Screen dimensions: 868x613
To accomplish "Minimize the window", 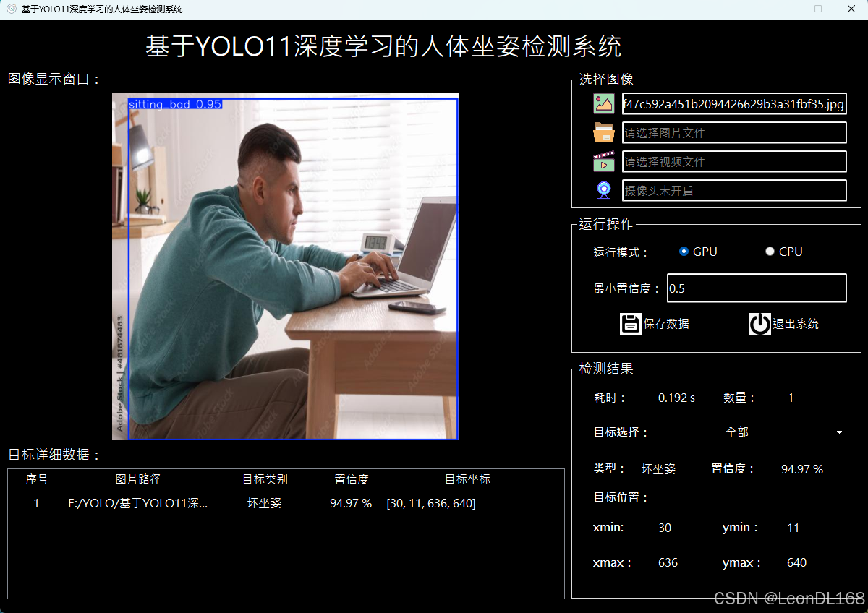I will (x=785, y=9).
